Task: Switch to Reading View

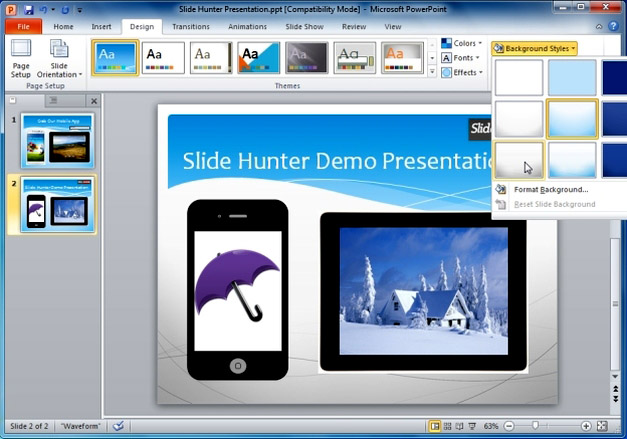Action: (x=459, y=426)
